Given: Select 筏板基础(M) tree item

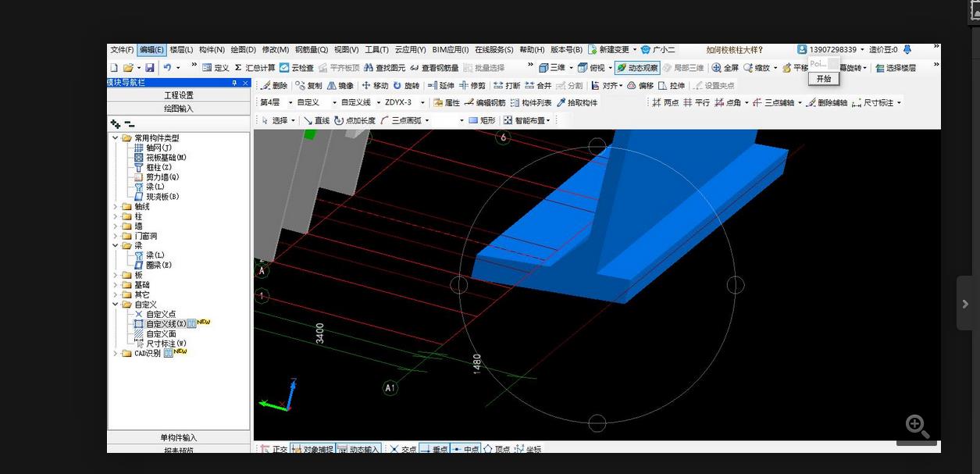Looking at the screenshot, I should pyautogui.click(x=166, y=158).
